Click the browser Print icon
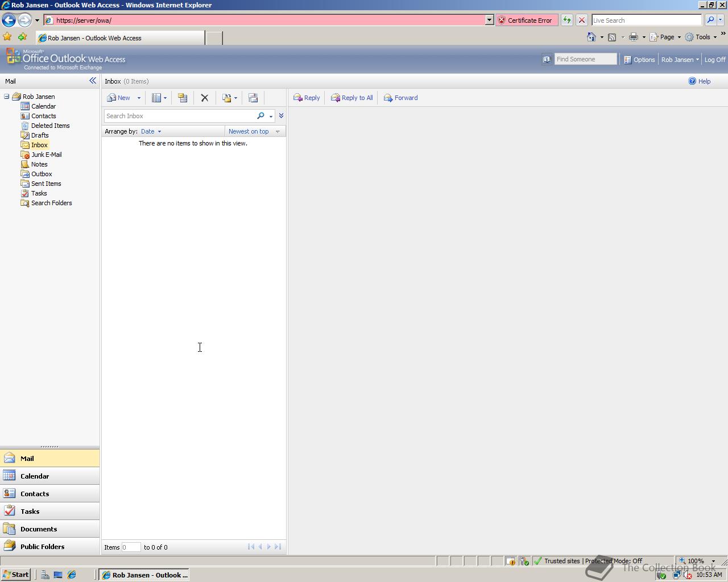Image resolution: width=728 pixels, height=582 pixels. coord(633,37)
